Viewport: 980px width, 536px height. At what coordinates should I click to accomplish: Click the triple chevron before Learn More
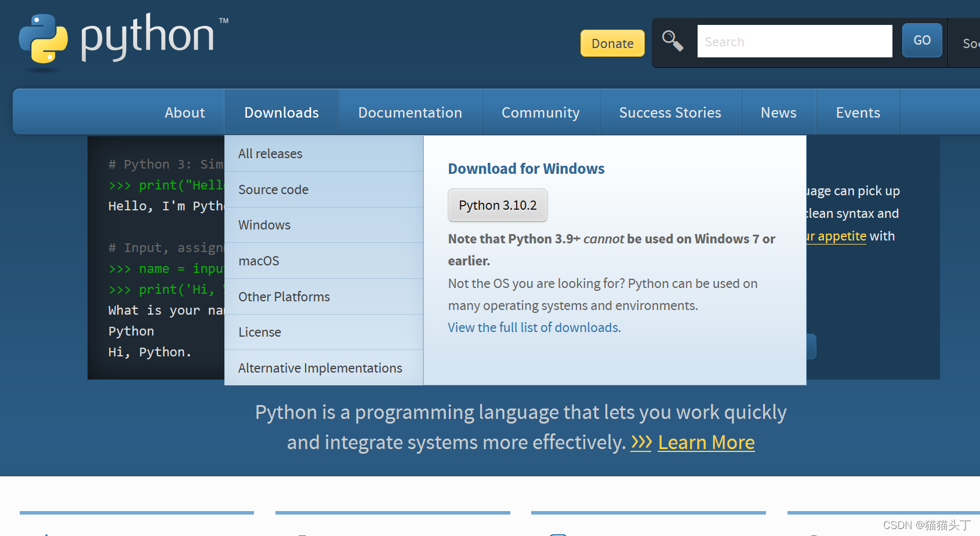pyautogui.click(x=641, y=442)
